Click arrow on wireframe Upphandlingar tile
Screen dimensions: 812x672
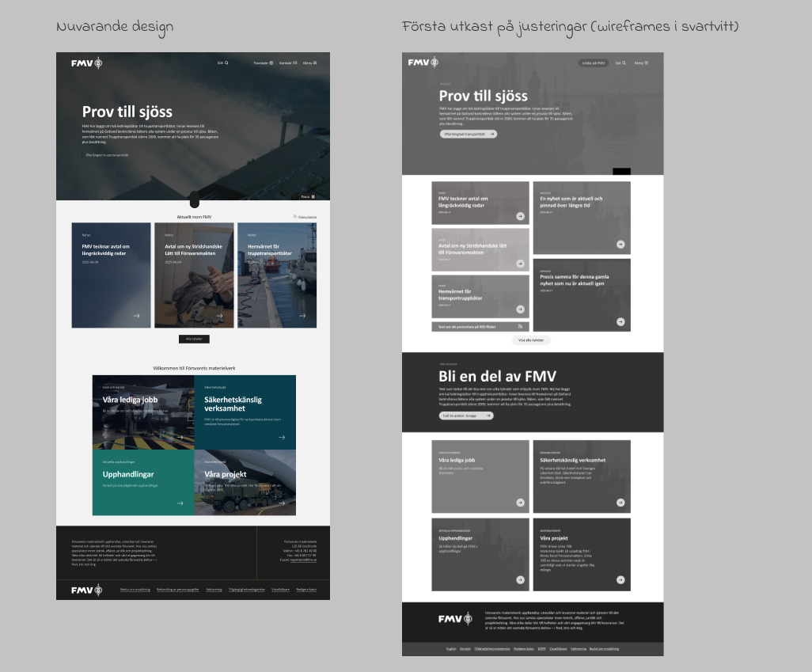[x=521, y=580]
